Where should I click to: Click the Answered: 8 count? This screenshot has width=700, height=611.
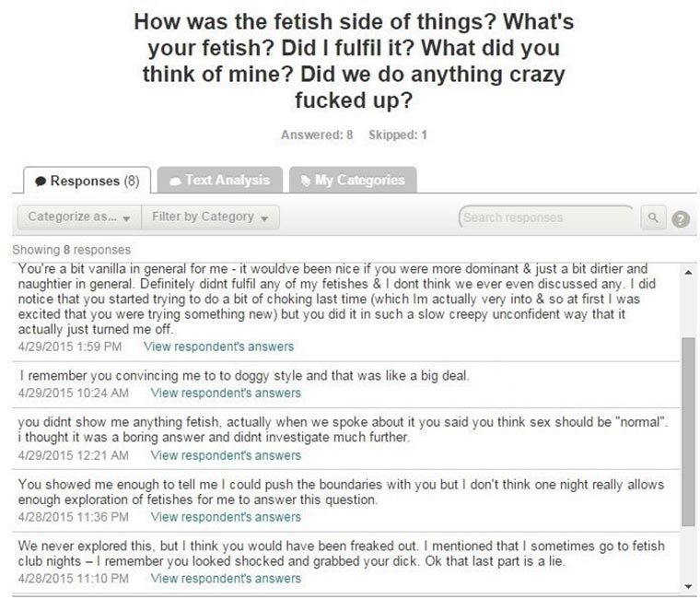click(x=317, y=135)
